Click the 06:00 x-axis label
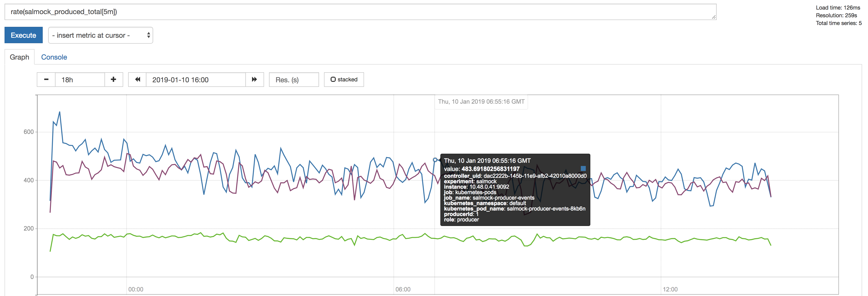Screen dimensions: 868x296 coord(403,289)
